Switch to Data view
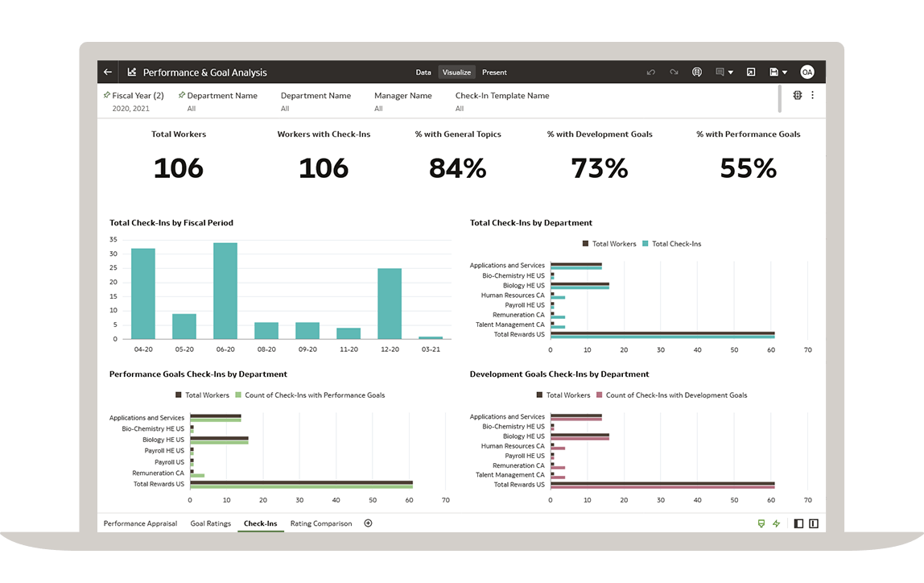The height and width of the screenshot is (583, 924). tap(423, 72)
